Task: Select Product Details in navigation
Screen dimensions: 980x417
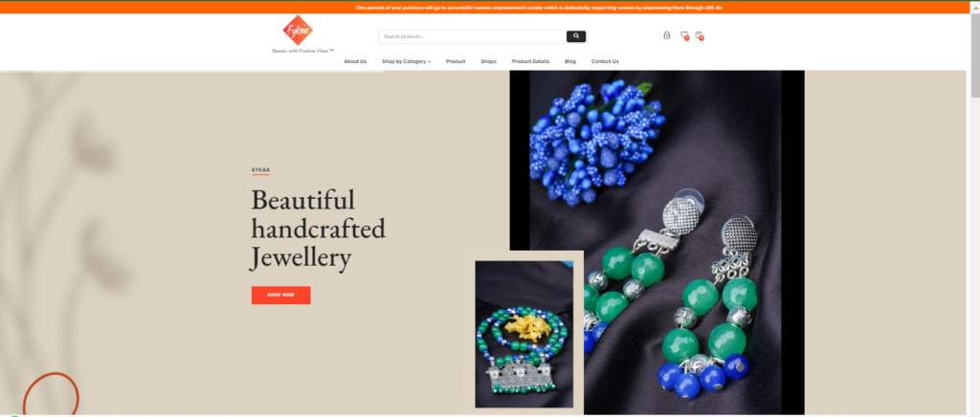Action: (530, 61)
